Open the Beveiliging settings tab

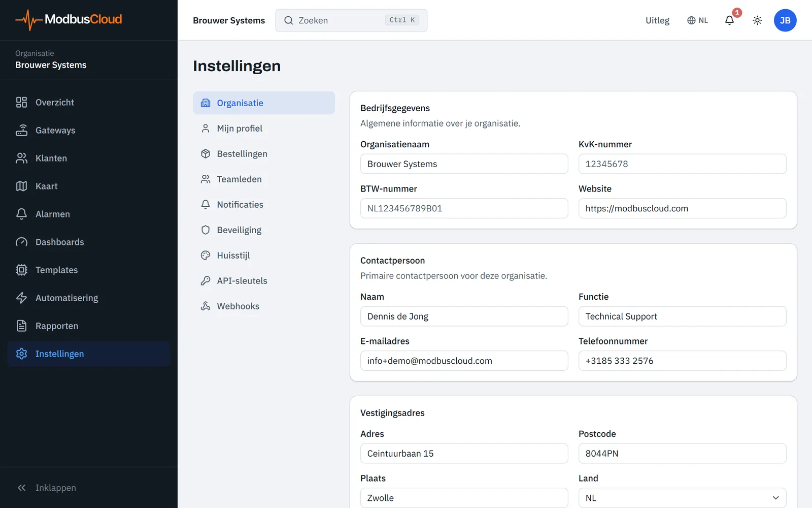[264, 230]
